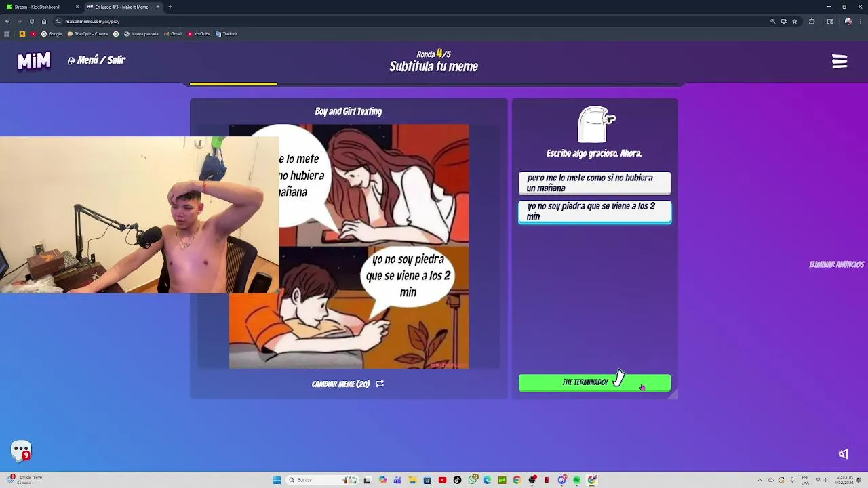Screen dimensions: 868x488
Task: Open zoom control in address bar
Action: (772, 21)
